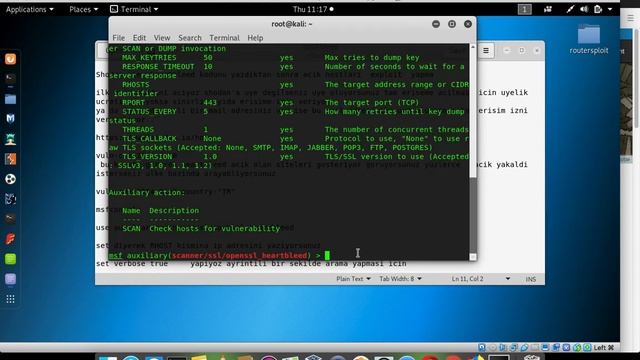The height and width of the screenshot is (360, 640).
Task: Click the 'root@kali: ~' terminal title bar
Action: tap(292, 24)
